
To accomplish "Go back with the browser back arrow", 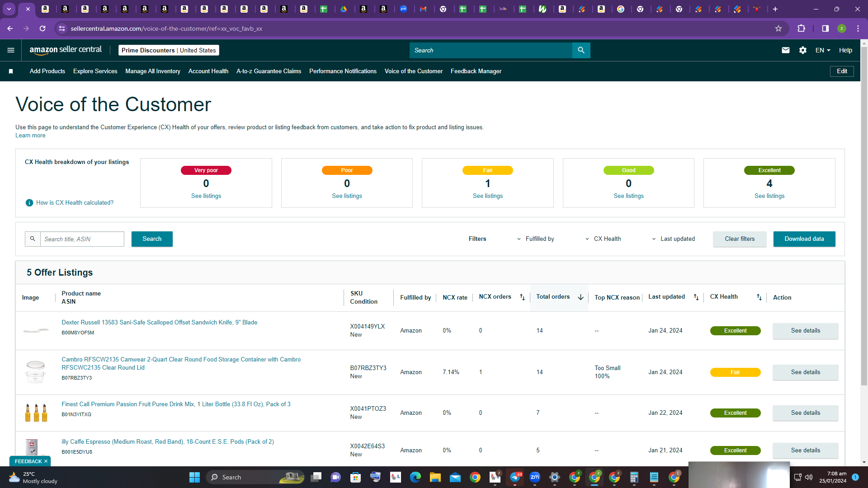I will [10, 28].
